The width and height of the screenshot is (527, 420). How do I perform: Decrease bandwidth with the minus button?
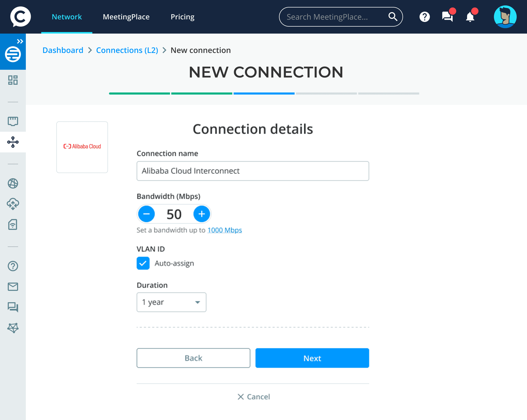point(146,214)
